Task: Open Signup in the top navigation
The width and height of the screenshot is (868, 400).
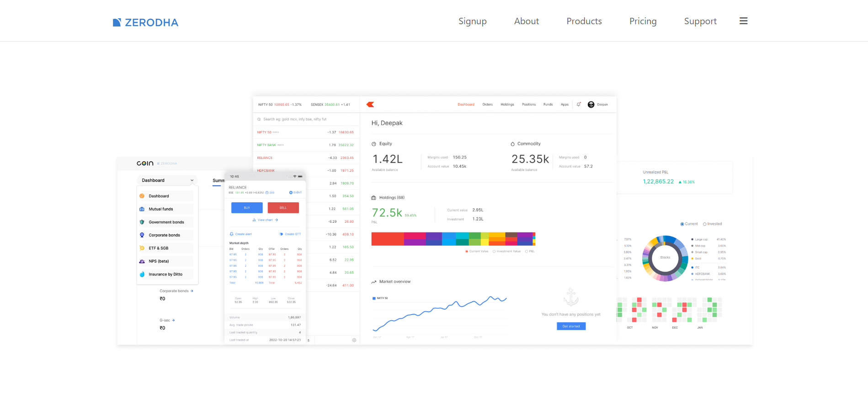Action: click(473, 21)
